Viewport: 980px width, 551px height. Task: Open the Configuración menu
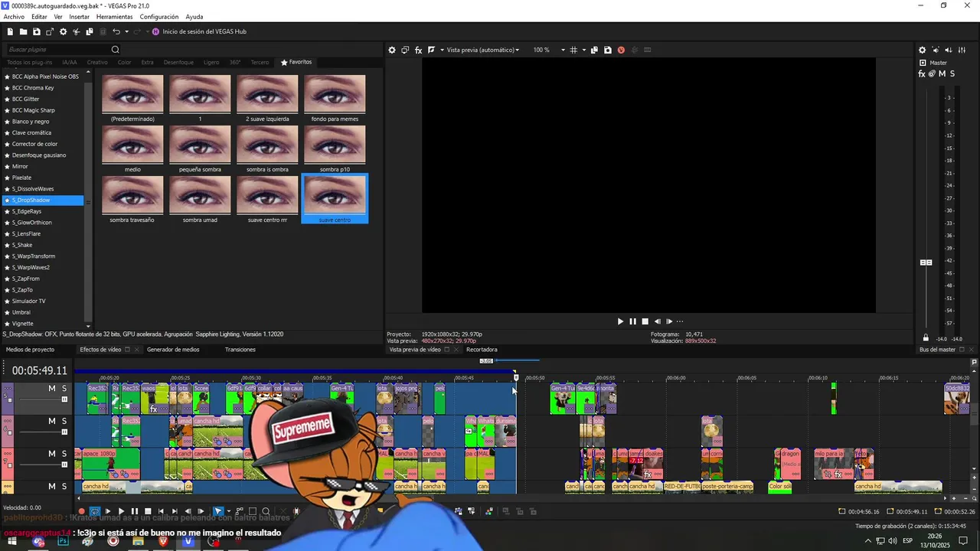point(159,17)
